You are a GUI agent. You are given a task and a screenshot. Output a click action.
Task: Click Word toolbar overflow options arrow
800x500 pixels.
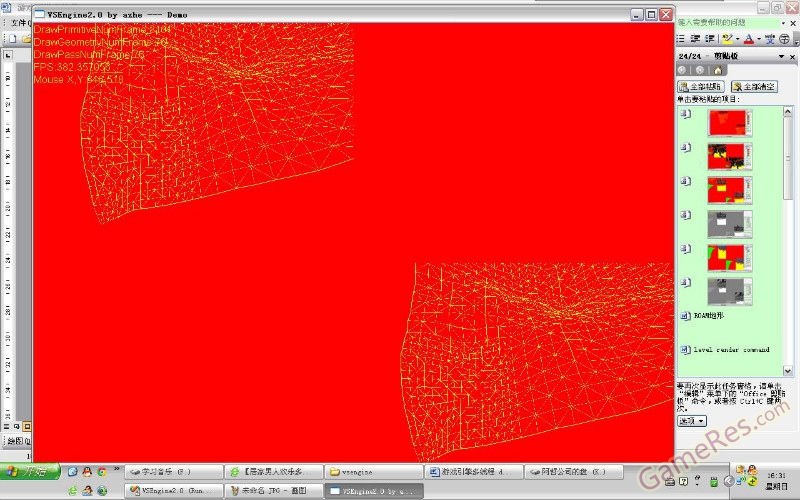[x=796, y=39]
